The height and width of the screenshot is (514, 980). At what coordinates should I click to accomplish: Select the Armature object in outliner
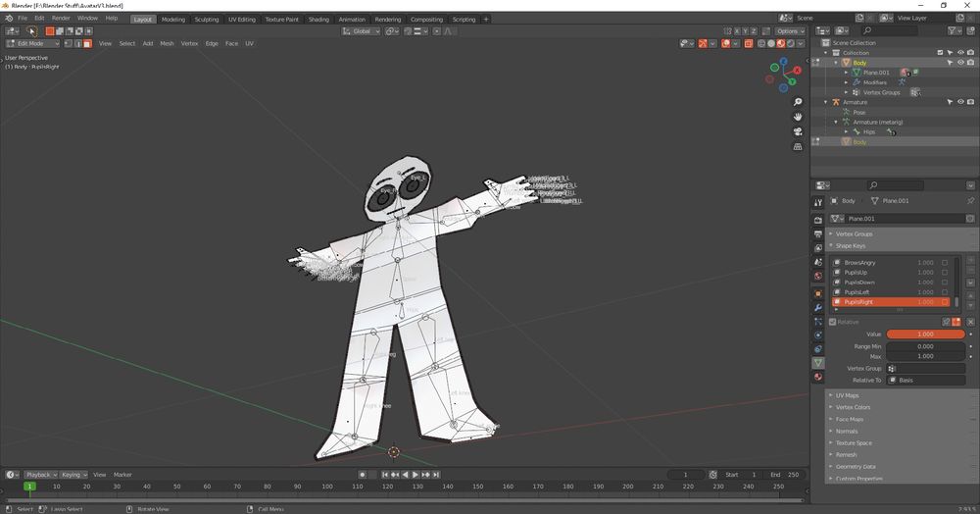pos(855,102)
